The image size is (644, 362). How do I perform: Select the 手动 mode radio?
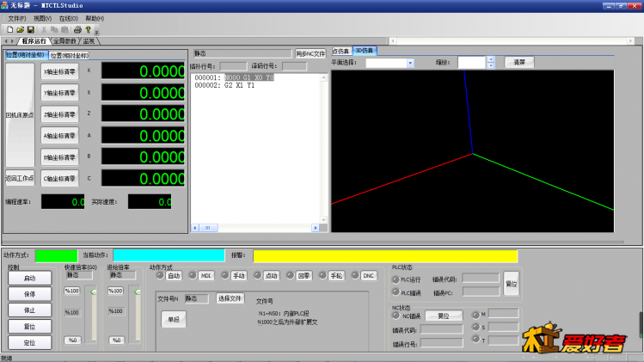click(224, 275)
